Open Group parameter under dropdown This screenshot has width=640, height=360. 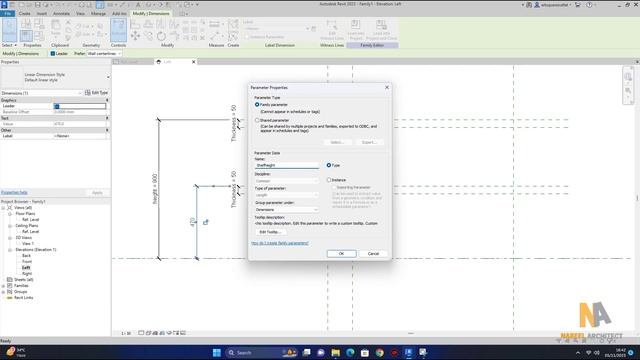pyautogui.click(x=287, y=210)
